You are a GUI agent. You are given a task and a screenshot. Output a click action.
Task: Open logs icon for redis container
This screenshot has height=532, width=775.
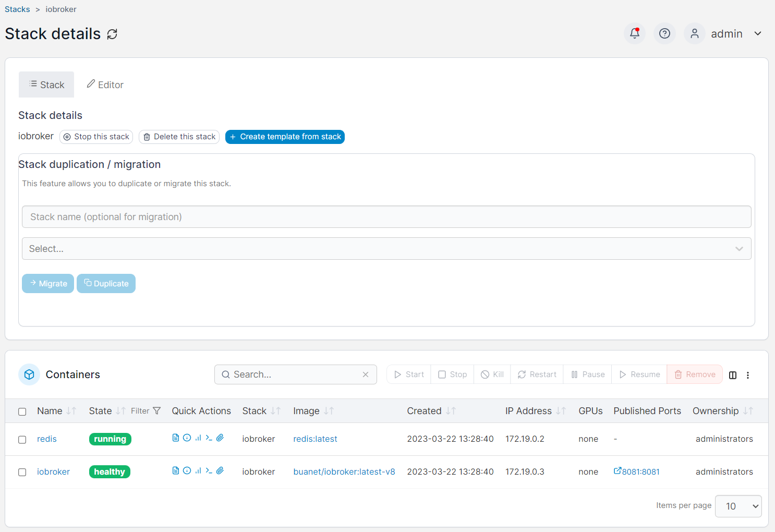176,438
